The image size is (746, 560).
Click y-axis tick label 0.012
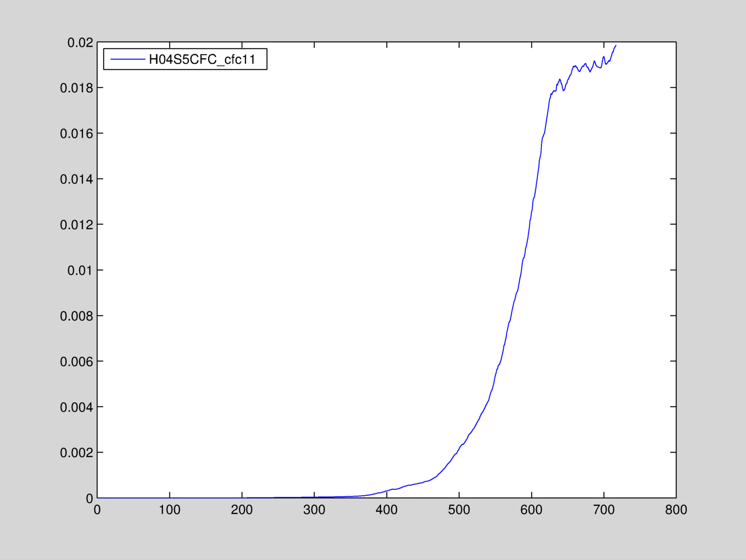tap(76, 225)
